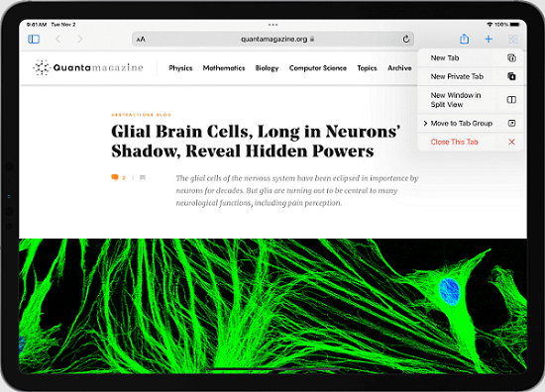
Task: Click the Quanta Magazine logo
Action: [x=88, y=67]
